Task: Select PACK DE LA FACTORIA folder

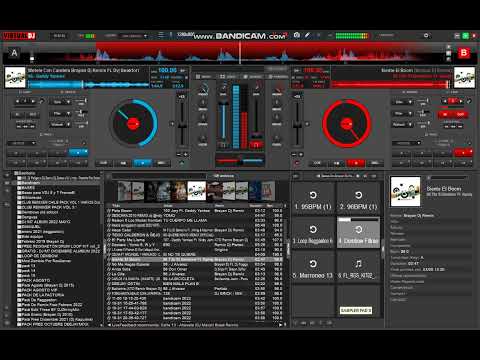Action: (42, 295)
